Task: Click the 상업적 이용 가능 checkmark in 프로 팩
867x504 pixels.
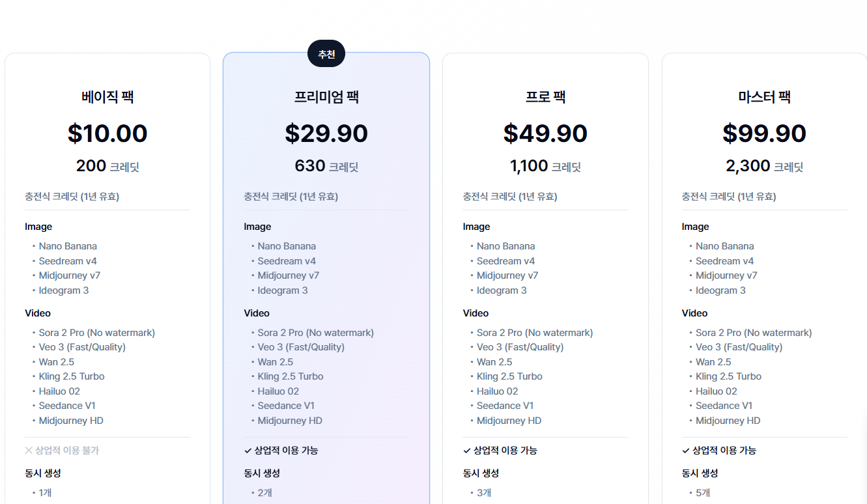Action: click(466, 450)
